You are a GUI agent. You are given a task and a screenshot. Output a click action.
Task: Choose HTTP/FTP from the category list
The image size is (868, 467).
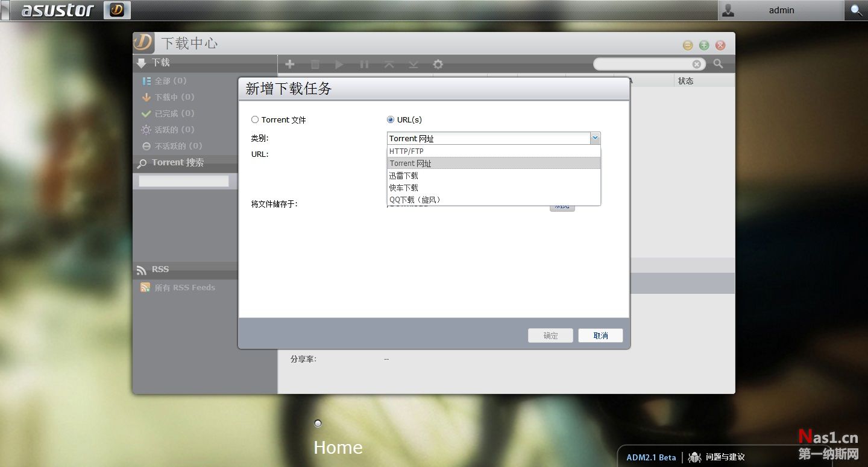tap(494, 151)
